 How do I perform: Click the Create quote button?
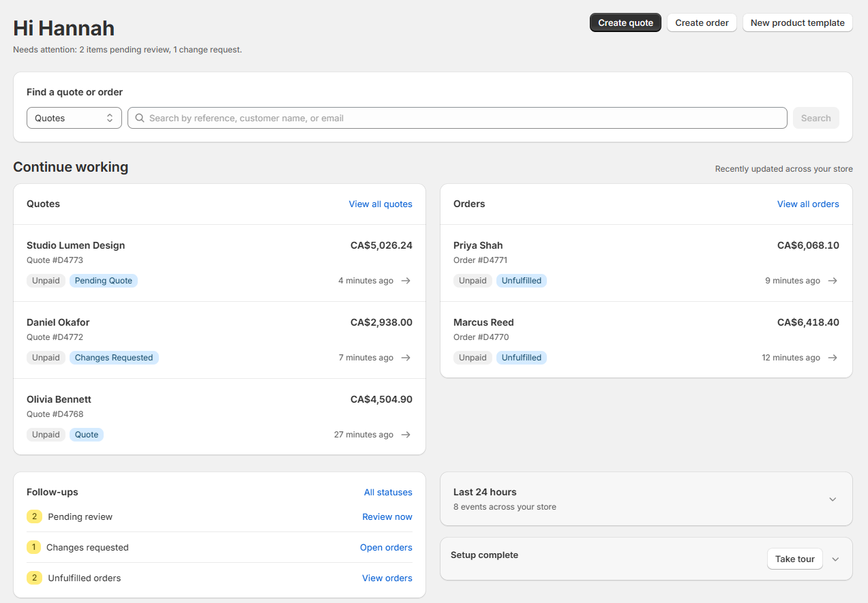[x=625, y=22]
